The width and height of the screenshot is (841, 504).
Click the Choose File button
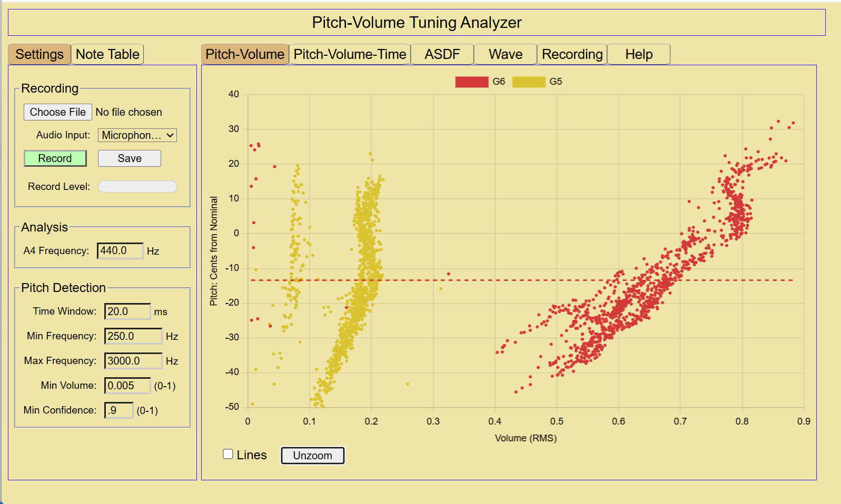(x=58, y=112)
